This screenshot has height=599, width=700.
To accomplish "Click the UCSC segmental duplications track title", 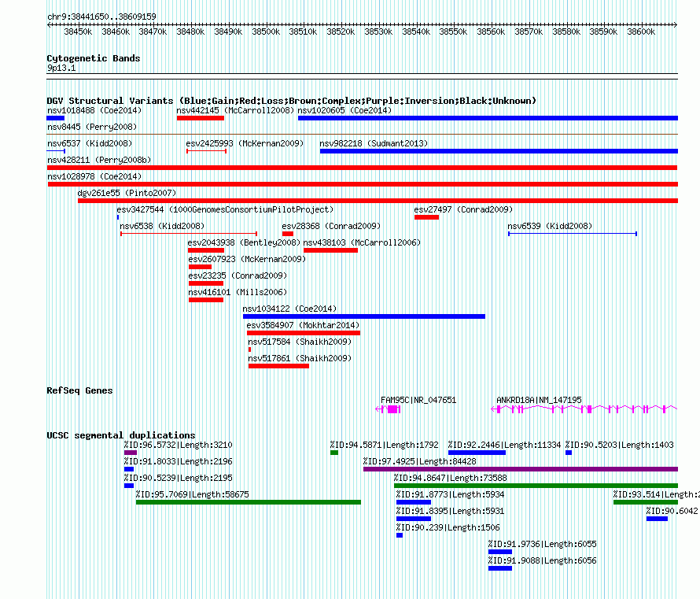I will point(121,435).
